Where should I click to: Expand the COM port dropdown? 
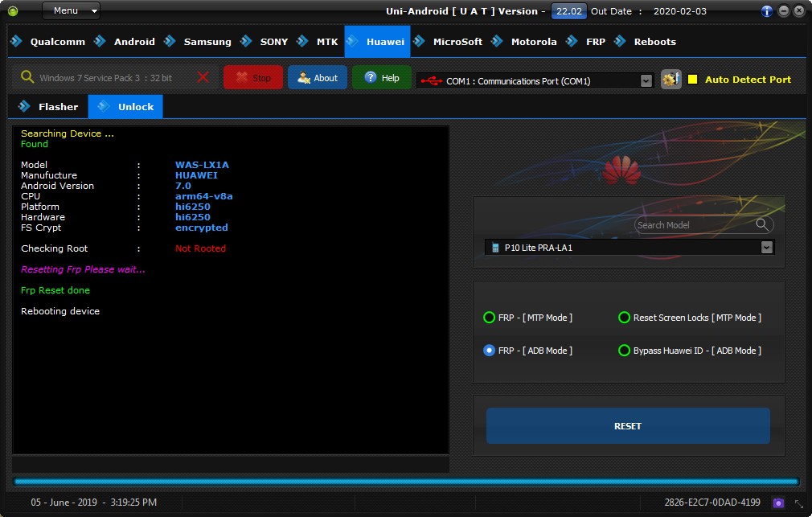[x=646, y=81]
